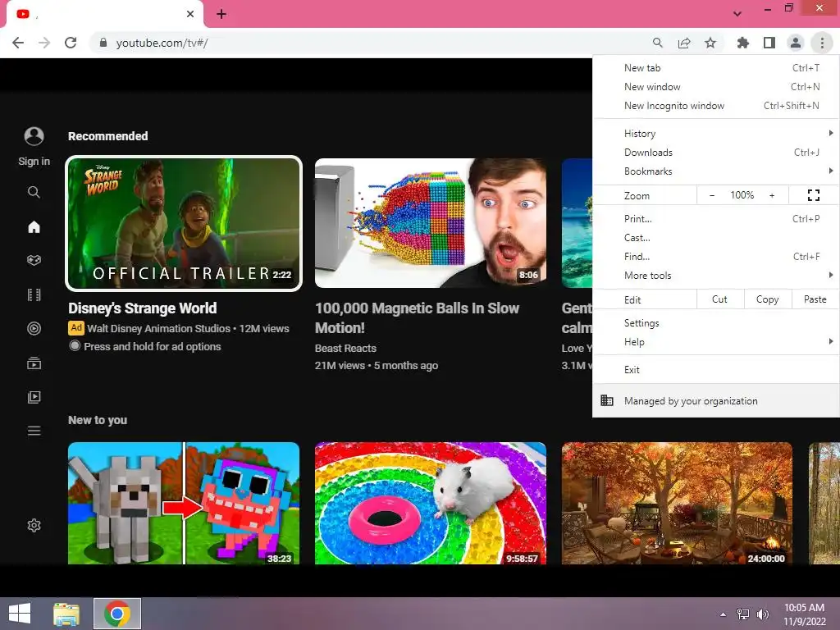Image resolution: width=840 pixels, height=630 pixels.
Task: Expand the History submenu
Action: point(715,134)
